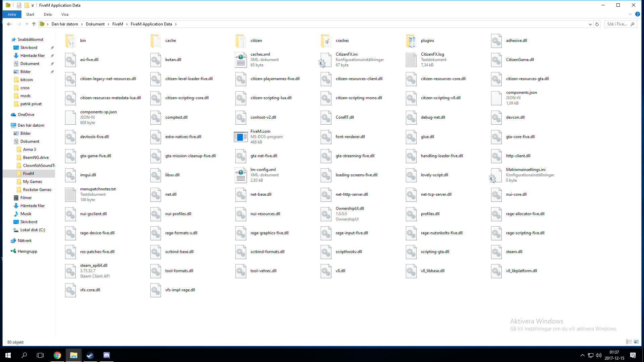Image resolution: width=644 pixels, height=362 pixels.
Task: Open the Arkiv file menu
Action: coord(12,14)
